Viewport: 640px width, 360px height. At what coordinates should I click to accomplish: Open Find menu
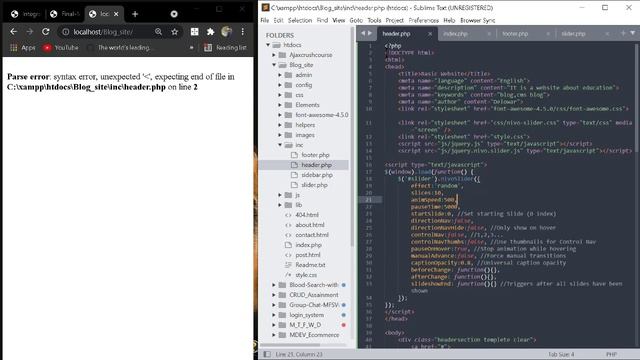tap(322, 20)
